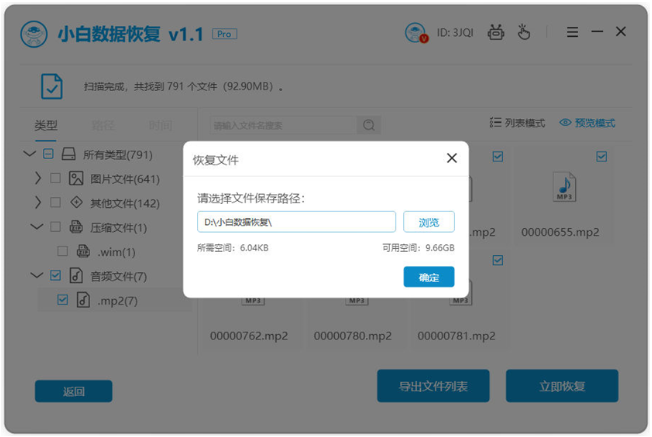The height and width of the screenshot is (437, 652).
Task: Open the customer service robot icon
Action: (495, 33)
